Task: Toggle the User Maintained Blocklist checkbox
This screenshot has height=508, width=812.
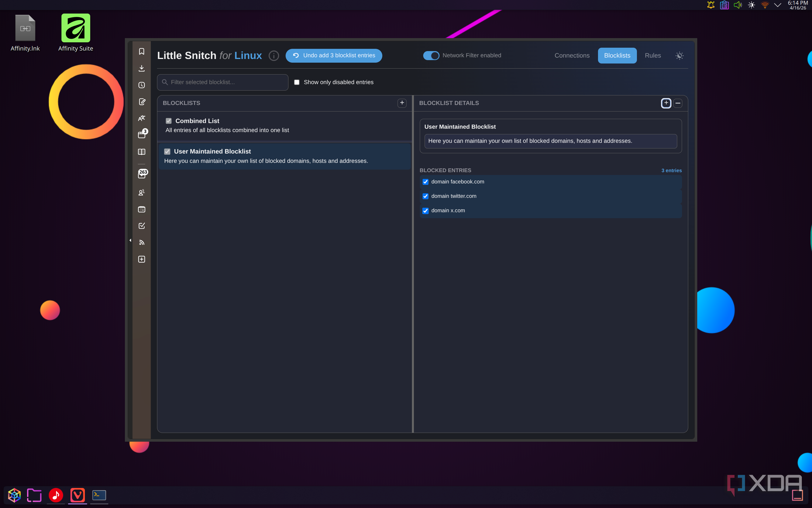Action: [167, 152]
